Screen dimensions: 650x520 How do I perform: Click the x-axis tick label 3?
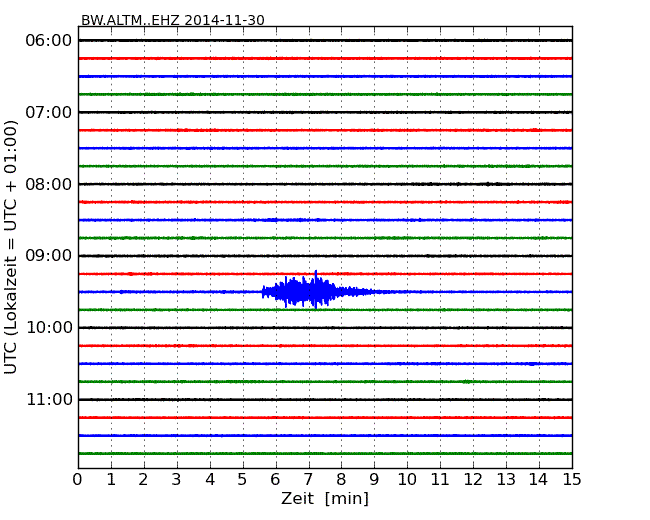tap(177, 479)
